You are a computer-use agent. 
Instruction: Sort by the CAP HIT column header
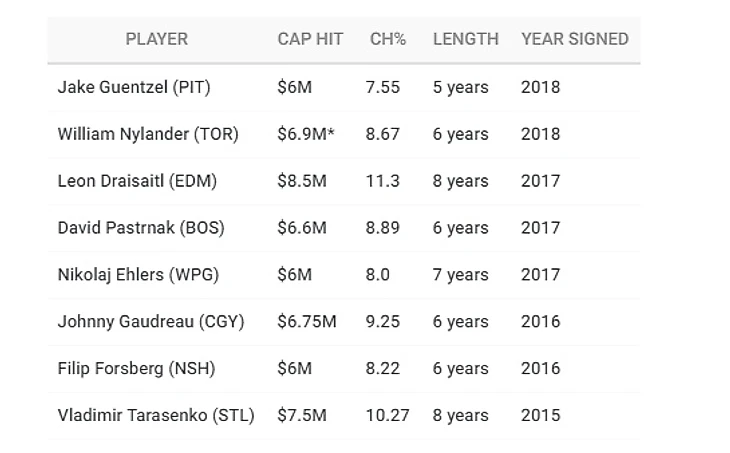click(x=310, y=39)
